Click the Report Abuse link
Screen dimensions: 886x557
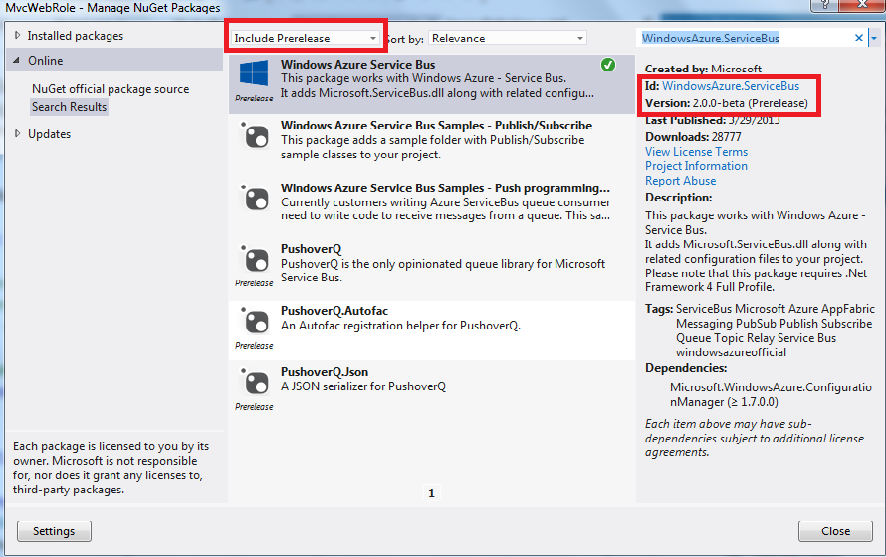pos(680,181)
